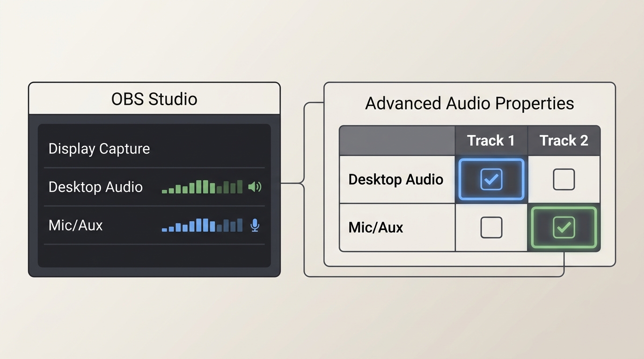This screenshot has height=359, width=644.
Task: Mute Desktop Audio via speaker icon
Action: (x=255, y=187)
